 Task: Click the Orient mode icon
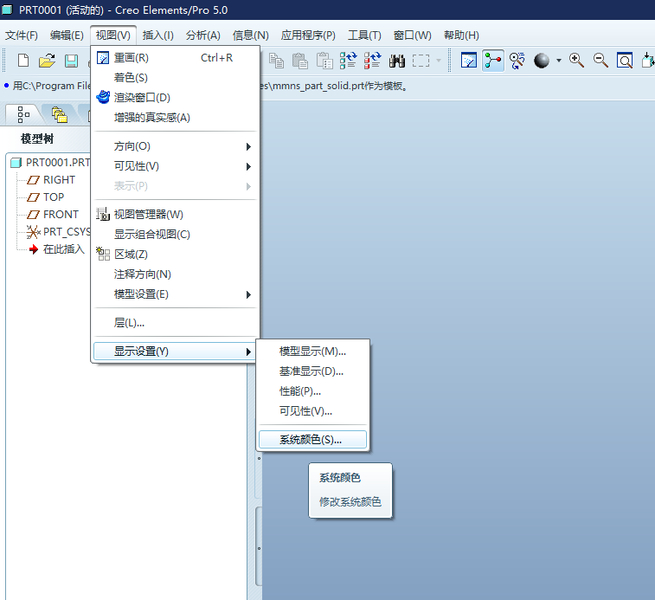517,61
